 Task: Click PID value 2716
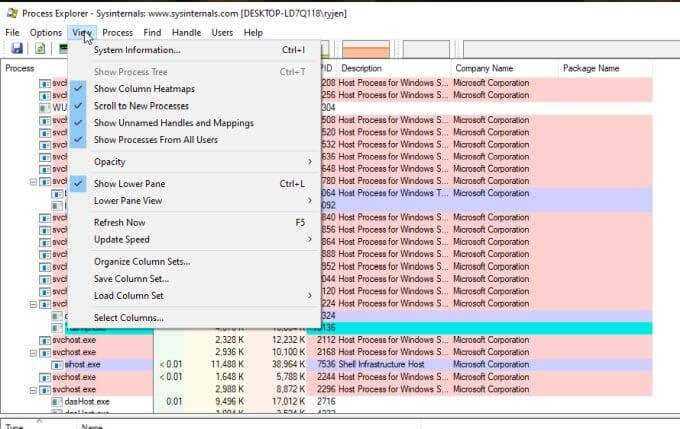(326, 401)
